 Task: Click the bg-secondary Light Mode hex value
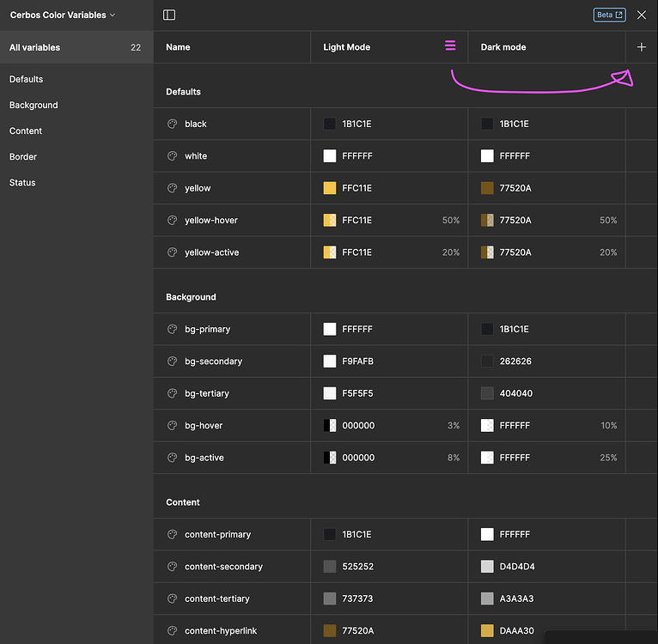tap(357, 361)
